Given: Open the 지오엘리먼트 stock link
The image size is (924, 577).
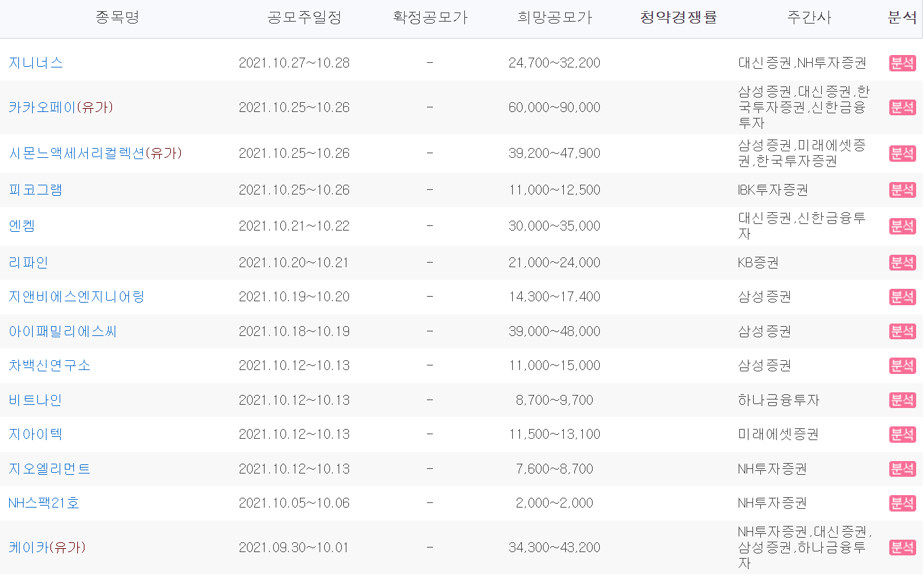Looking at the screenshot, I should [x=50, y=469].
